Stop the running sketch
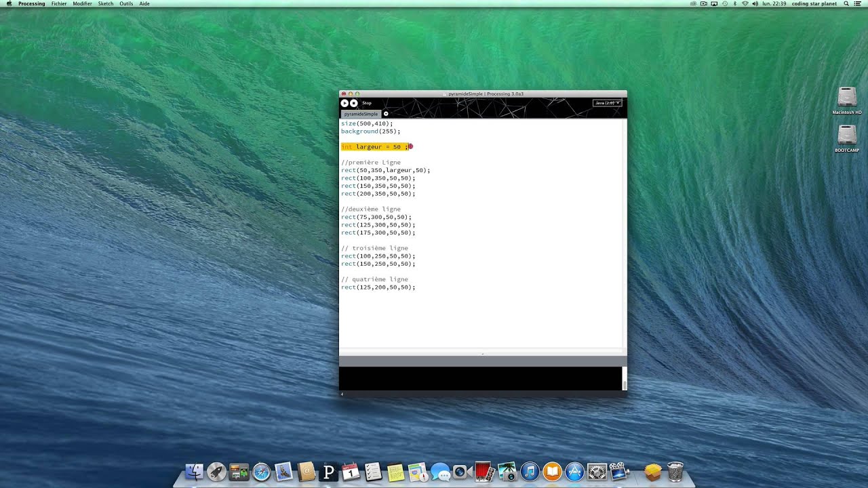 pyautogui.click(x=353, y=103)
